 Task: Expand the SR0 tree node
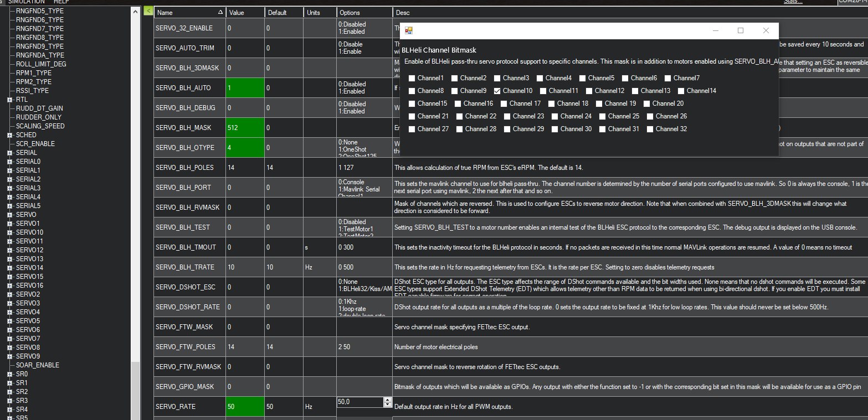tap(10, 374)
